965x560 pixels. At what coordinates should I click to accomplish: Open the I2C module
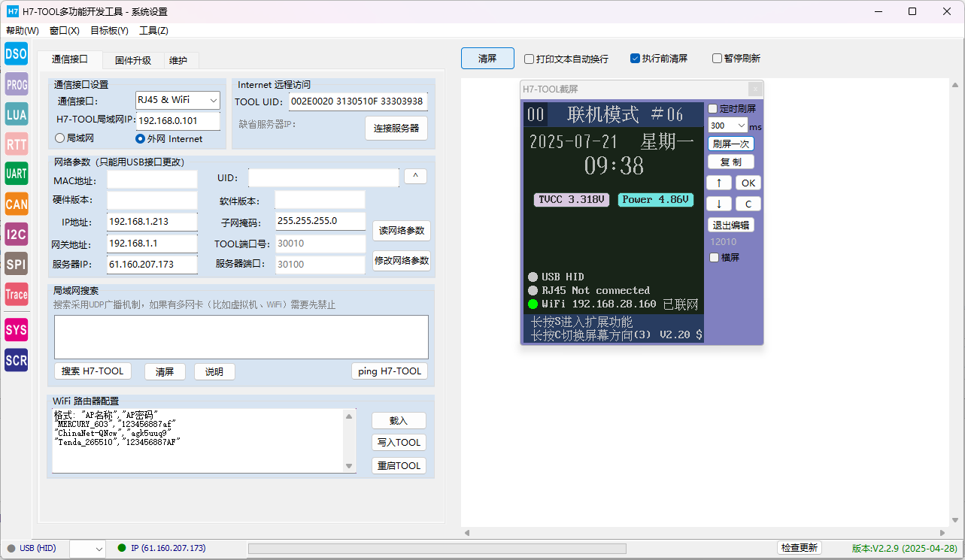(17, 234)
